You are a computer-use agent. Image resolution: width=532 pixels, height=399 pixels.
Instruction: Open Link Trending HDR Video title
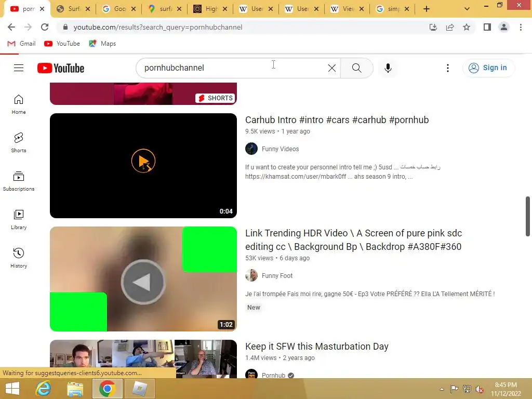click(x=353, y=240)
